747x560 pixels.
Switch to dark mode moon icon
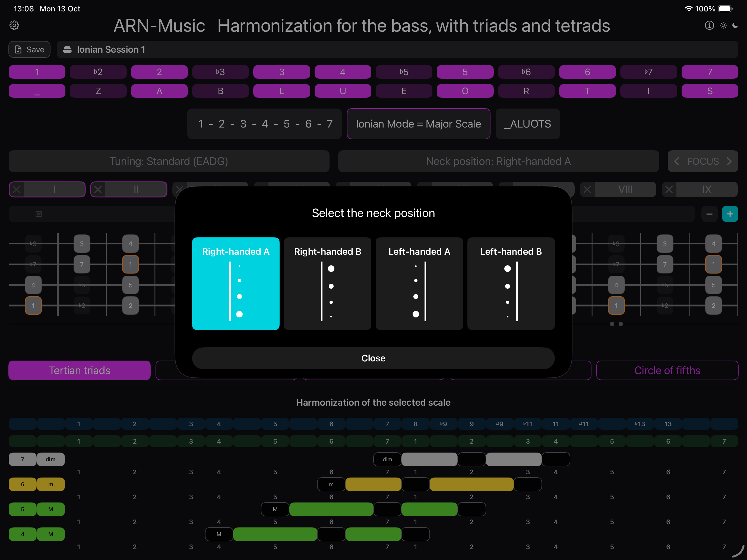click(735, 25)
